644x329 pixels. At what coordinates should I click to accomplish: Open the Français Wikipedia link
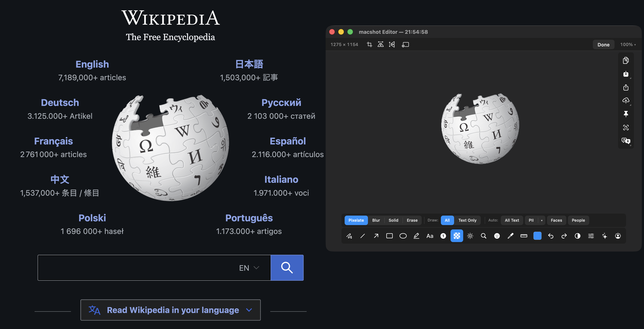(54, 141)
